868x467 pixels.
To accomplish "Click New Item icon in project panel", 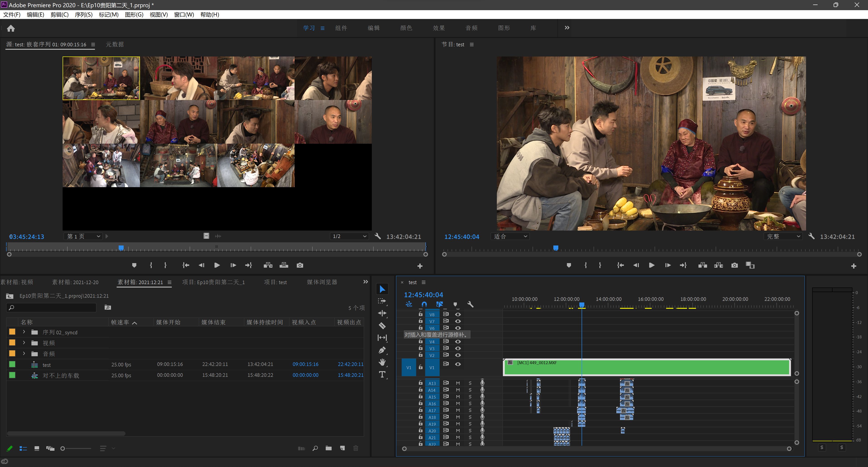I will pyautogui.click(x=342, y=448).
